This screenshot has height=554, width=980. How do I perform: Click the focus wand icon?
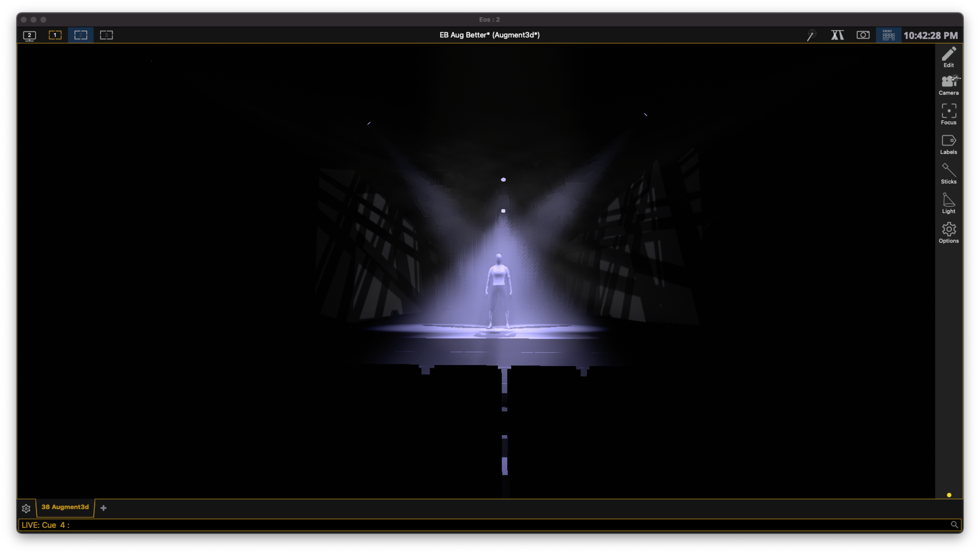pyautogui.click(x=811, y=35)
